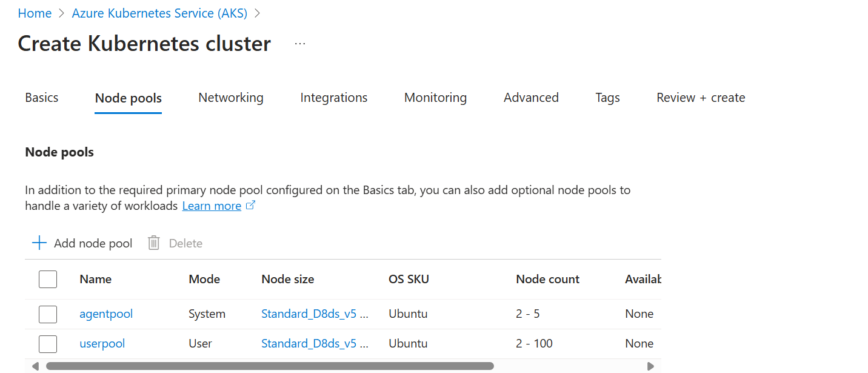This screenshot has width=868, height=373.
Task: Click the left arrow of the horizontal scrollbar
Action: [35, 366]
